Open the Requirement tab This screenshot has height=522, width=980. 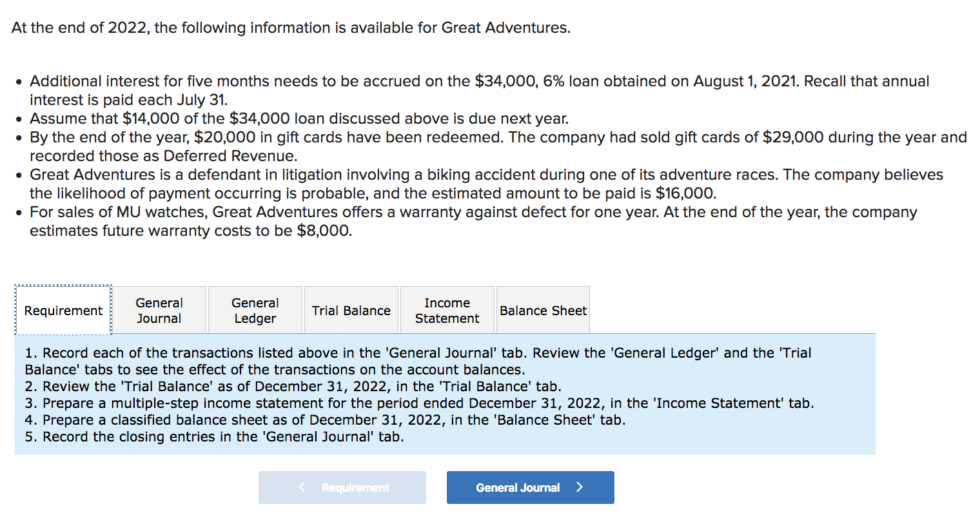(x=63, y=311)
